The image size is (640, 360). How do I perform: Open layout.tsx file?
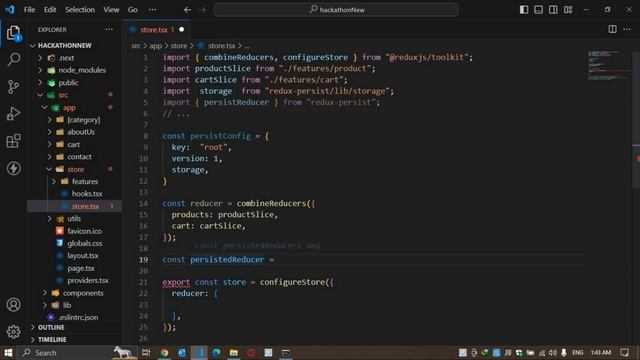(x=83, y=256)
